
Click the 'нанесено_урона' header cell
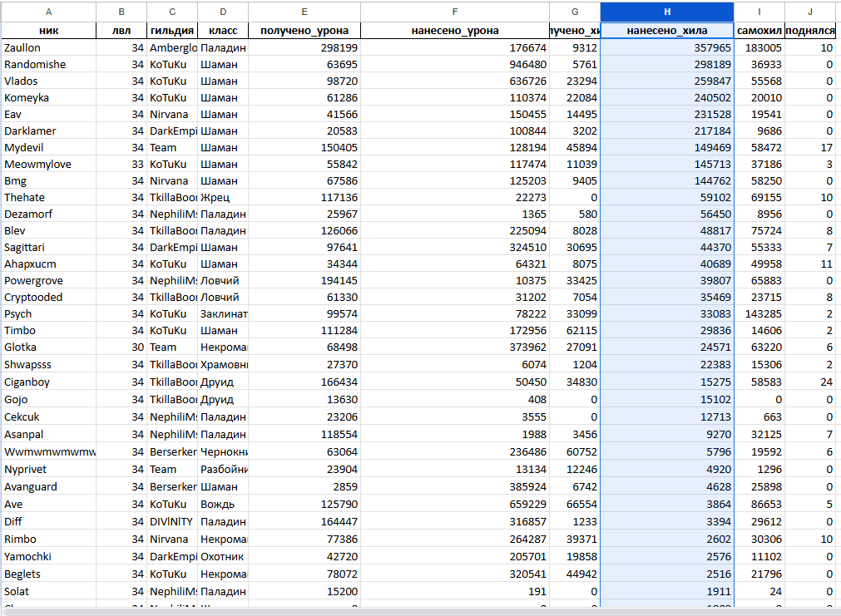point(455,31)
